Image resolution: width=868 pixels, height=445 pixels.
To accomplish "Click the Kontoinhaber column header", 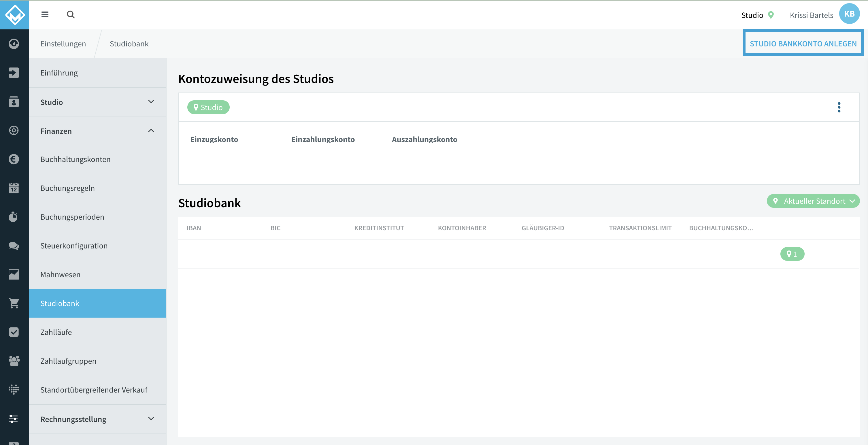I will (462, 228).
